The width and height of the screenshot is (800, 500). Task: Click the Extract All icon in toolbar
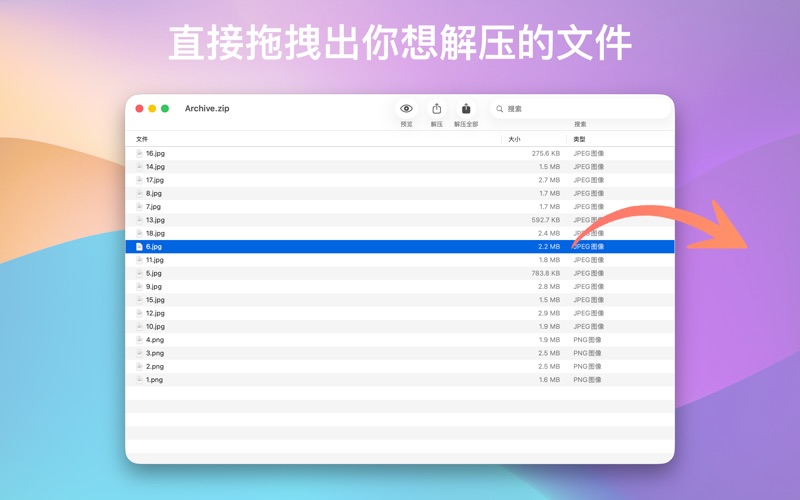tap(466, 109)
